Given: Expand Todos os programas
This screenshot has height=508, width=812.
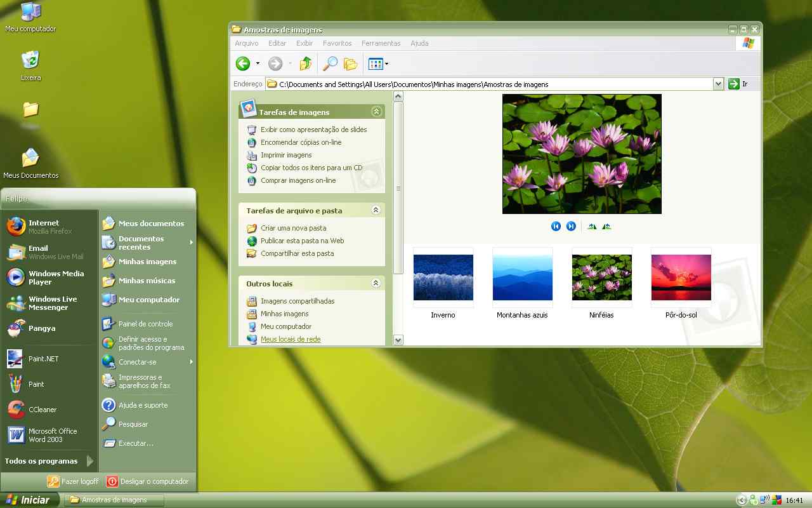Looking at the screenshot, I should coord(49,461).
